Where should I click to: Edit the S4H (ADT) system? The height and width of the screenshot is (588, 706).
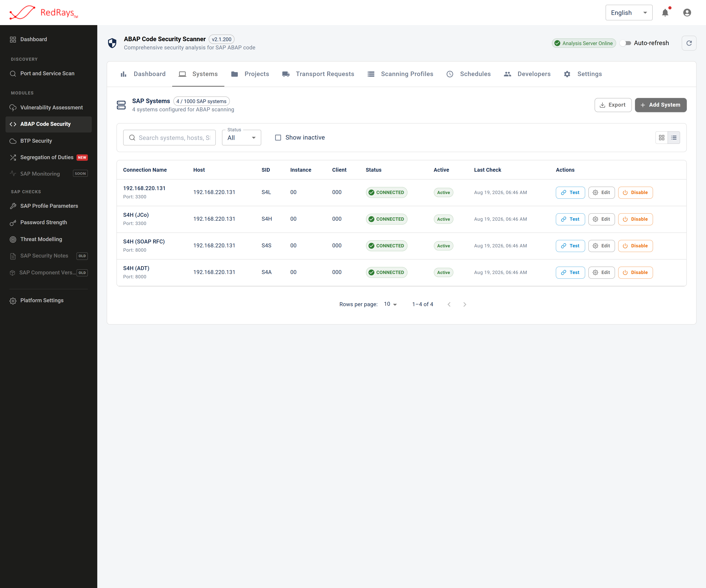[x=601, y=272]
